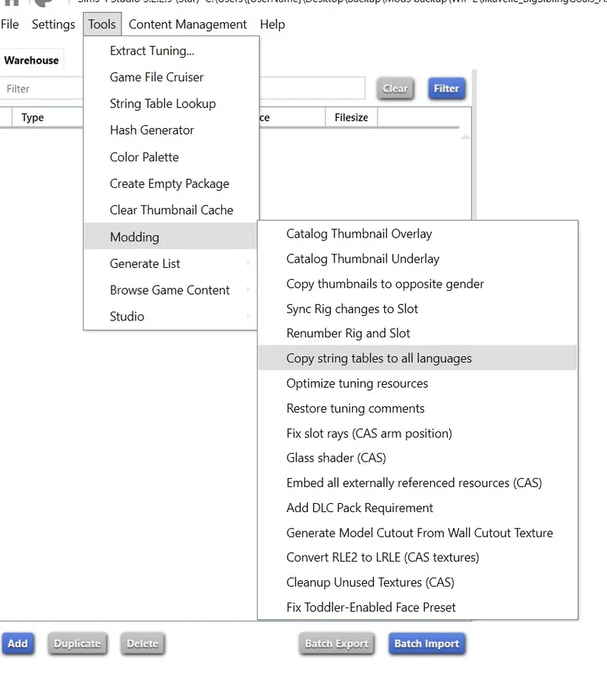Click the Filter button
This screenshot has height=700, width=607.
point(446,87)
